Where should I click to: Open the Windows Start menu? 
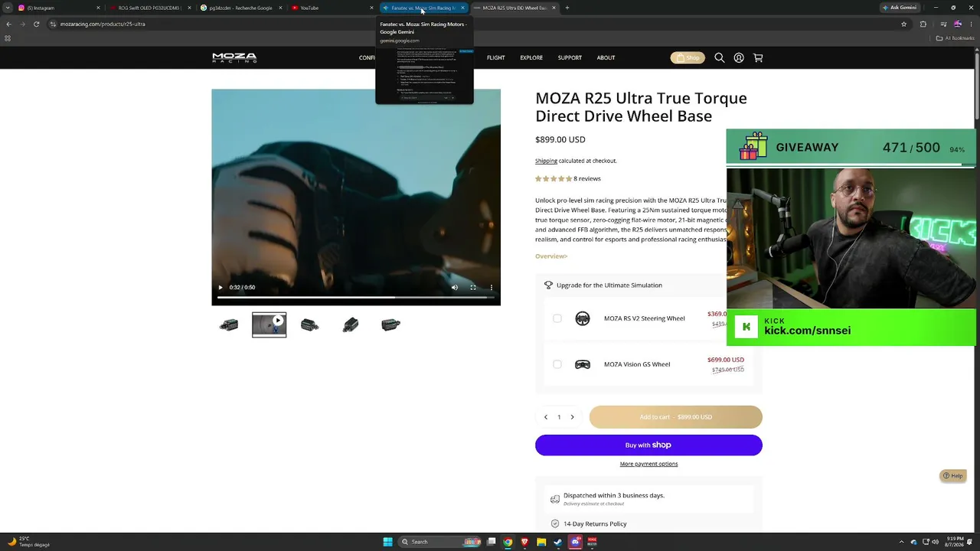tap(387, 542)
